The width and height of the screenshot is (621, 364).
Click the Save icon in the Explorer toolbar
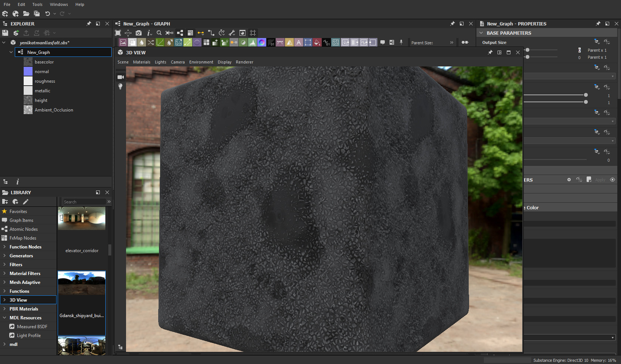coord(5,33)
